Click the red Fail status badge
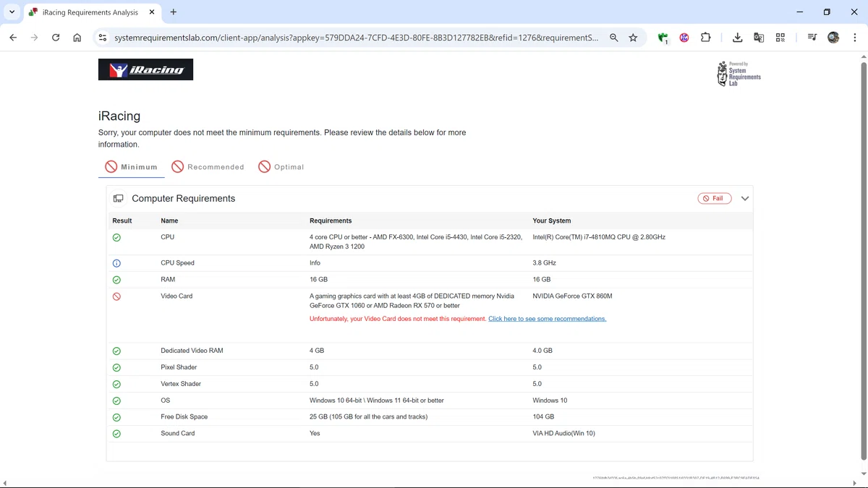 pos(714,198)
